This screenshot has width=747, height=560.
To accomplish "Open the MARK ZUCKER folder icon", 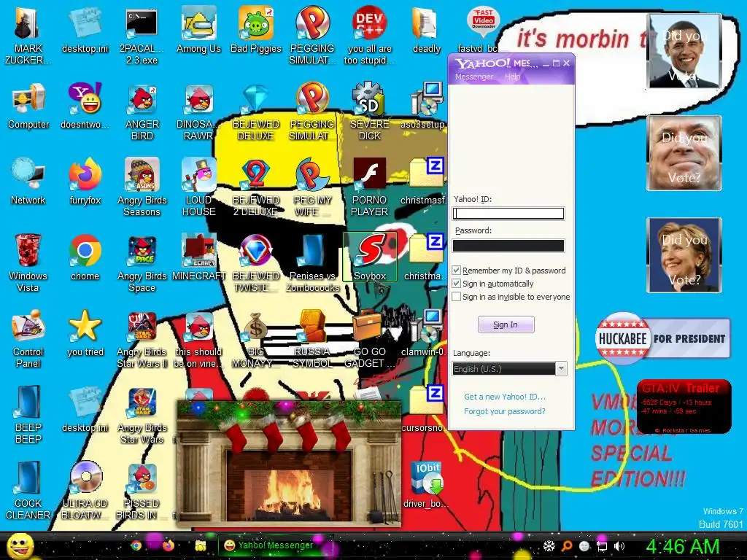I will click(x=28, y=36).
